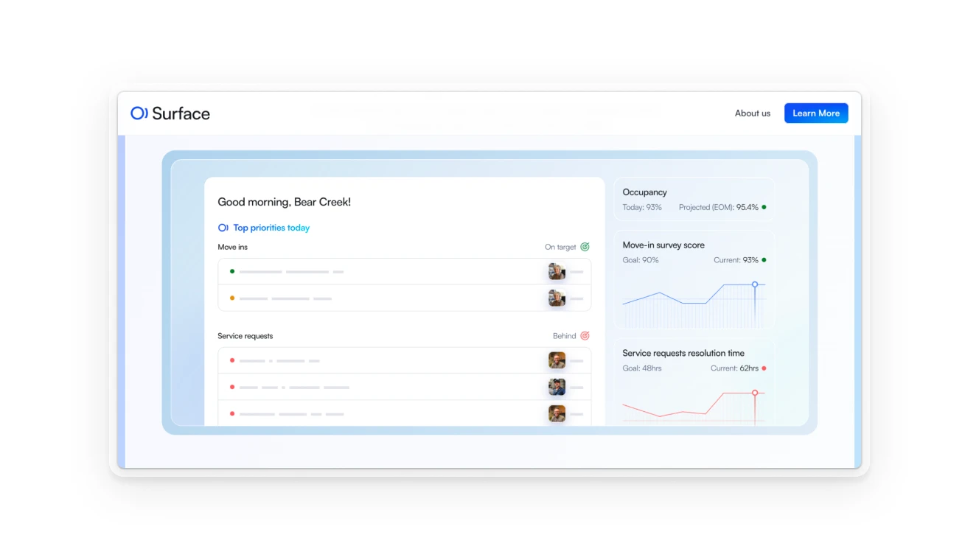Viewport: 979px width, 560px height.
Task: Click Current: 93% in survey score card
Action: click(x=736, y=260)
